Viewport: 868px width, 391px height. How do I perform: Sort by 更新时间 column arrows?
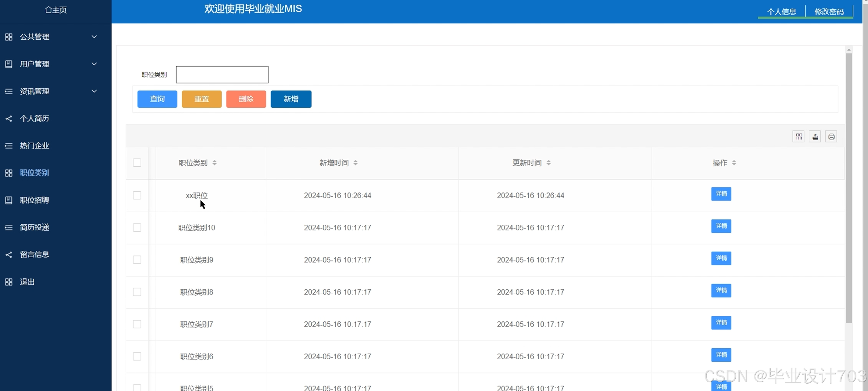548,163
